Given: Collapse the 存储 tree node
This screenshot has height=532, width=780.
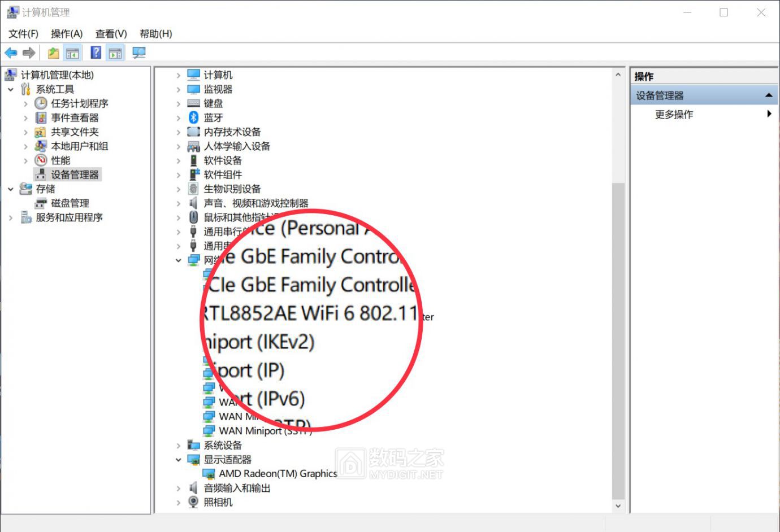Looking at the screenshot, I should pos(11,189).
